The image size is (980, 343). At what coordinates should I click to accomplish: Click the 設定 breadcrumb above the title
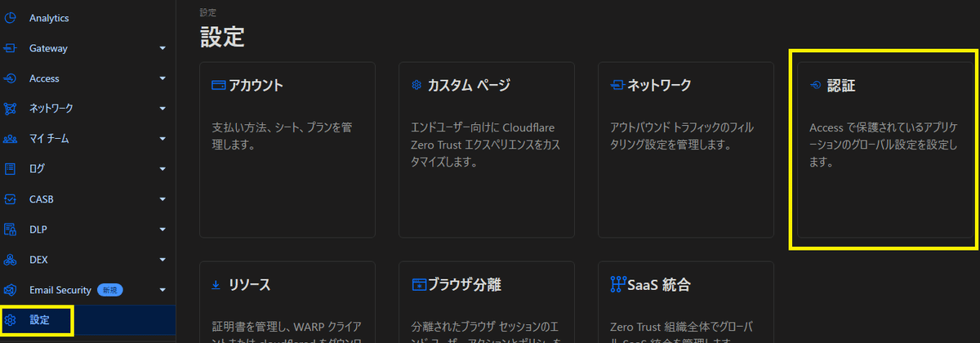[208, 11]
